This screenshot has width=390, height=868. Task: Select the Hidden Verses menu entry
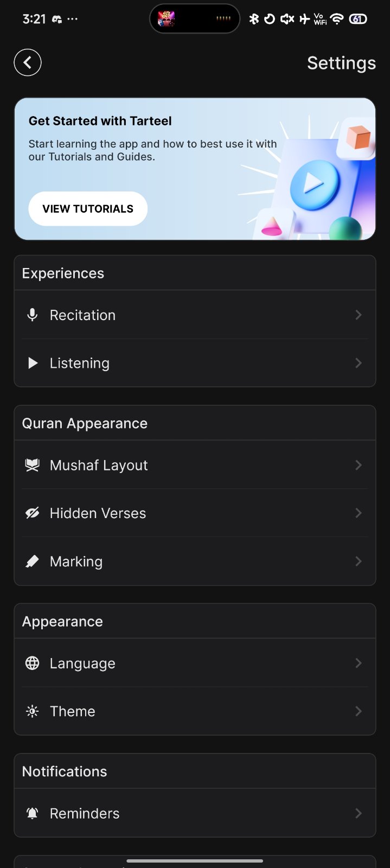pos(98,513)
